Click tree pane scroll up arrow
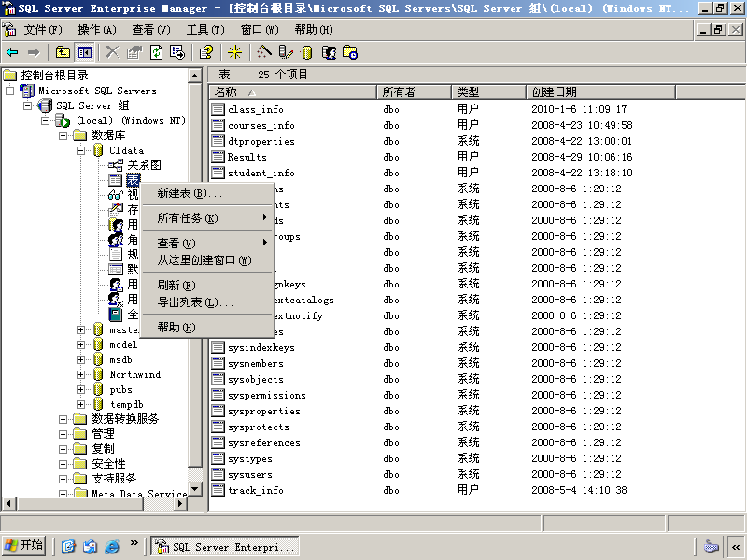This screenshot has width=747, height=560. [x=195, y=77]
